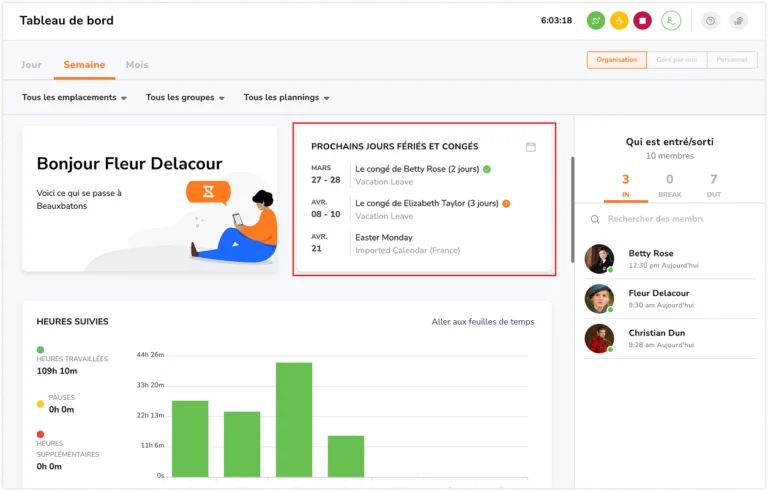This screenshot has height=491, width=768.
Task: Click the 08 - 10 April date
Action: 326,214
